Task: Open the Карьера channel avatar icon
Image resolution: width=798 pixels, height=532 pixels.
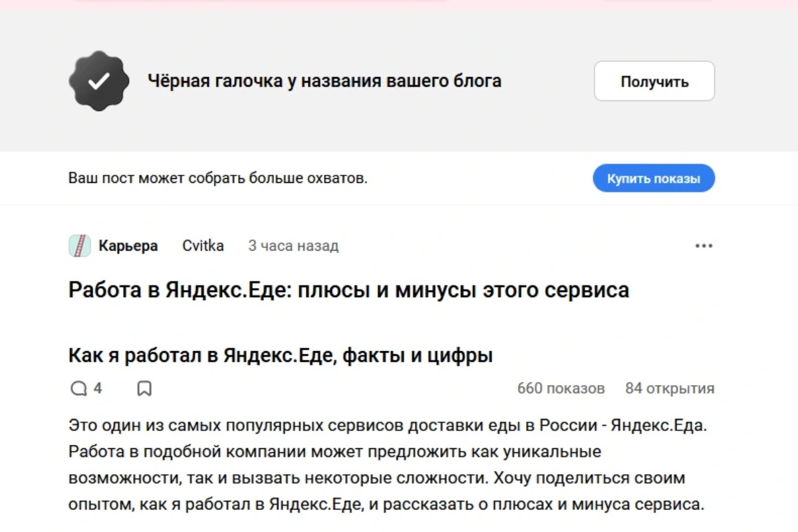Action: point(80,246)
